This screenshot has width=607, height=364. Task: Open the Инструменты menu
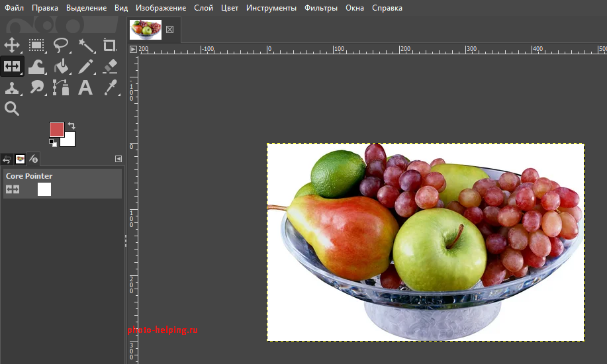(x=271, y=8)
